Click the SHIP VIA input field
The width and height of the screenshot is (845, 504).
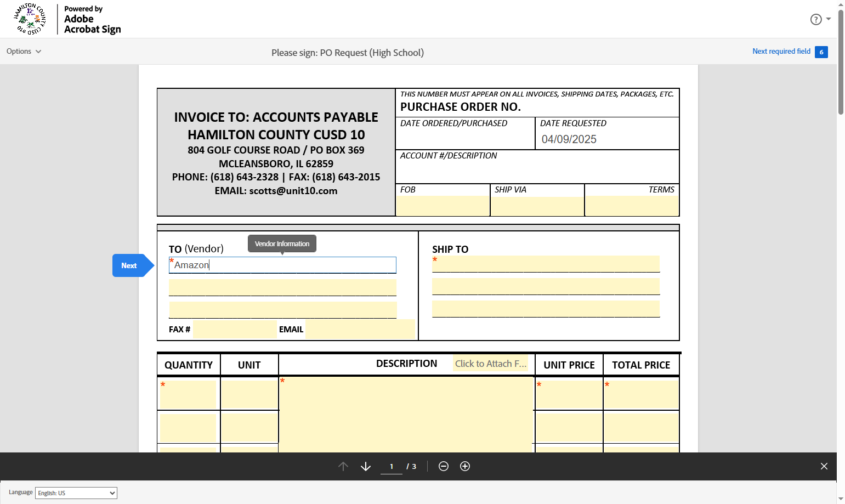point(537,206)
